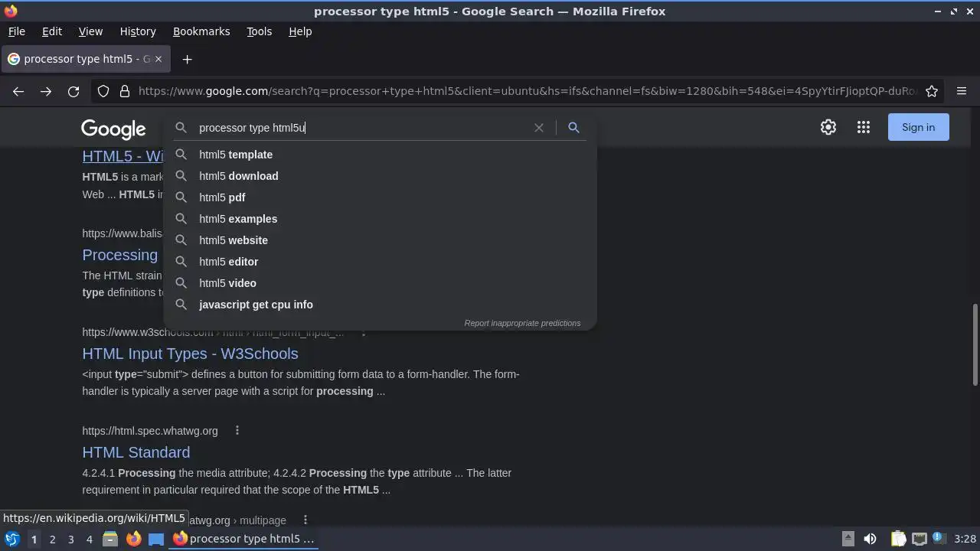Focus the Firefox URL address bar

point(527,91)
